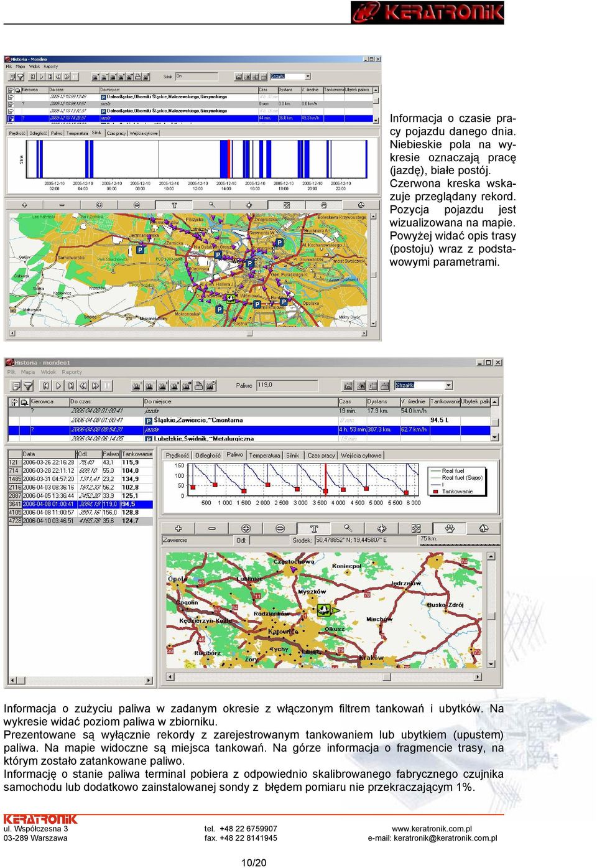Click center-target icon on Mondeo map toolbar
The image size is (597, 868).
[249, 205]
